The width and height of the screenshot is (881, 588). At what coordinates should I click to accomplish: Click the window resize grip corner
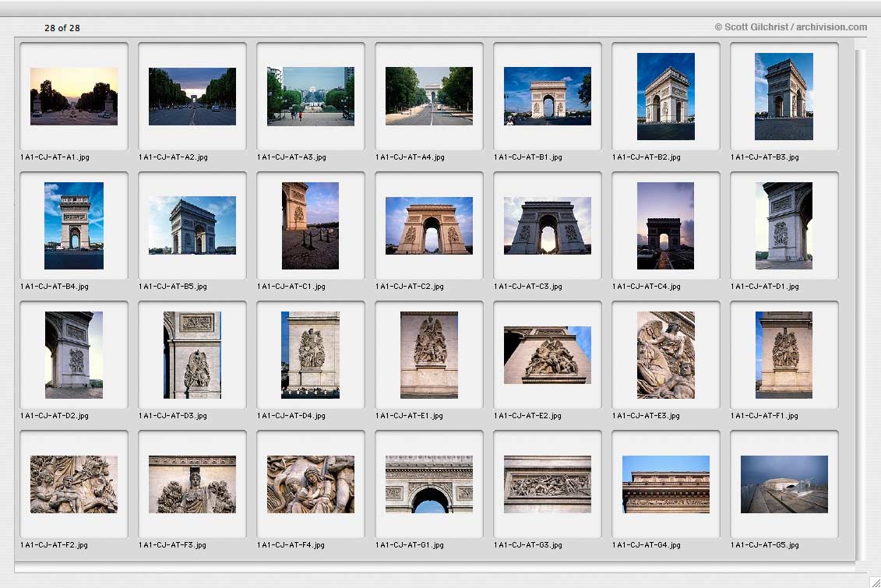tap(876, 583)
